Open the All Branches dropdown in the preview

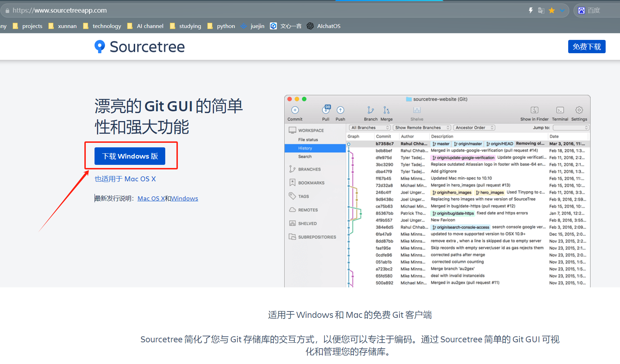point(370,128)
